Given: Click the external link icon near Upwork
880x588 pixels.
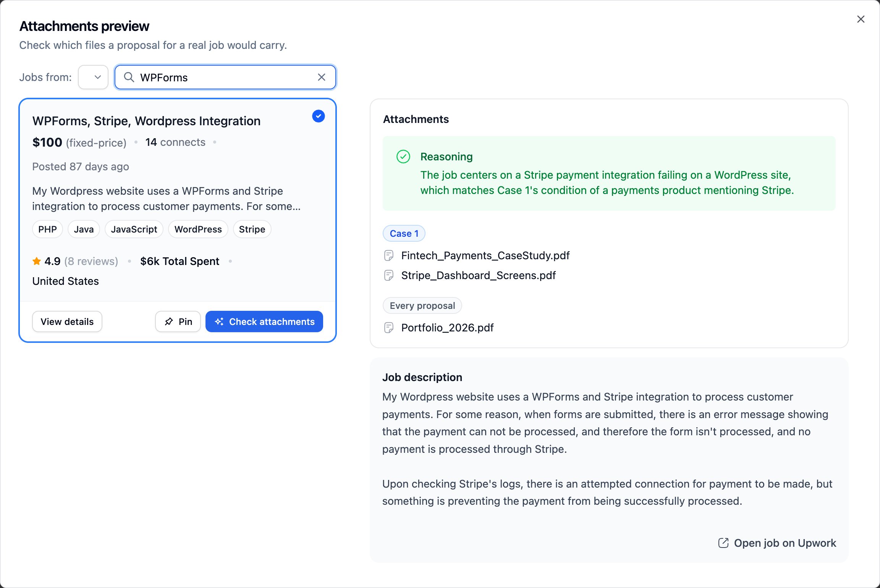Looking at the screenshot, I should (x=723, y=543).
